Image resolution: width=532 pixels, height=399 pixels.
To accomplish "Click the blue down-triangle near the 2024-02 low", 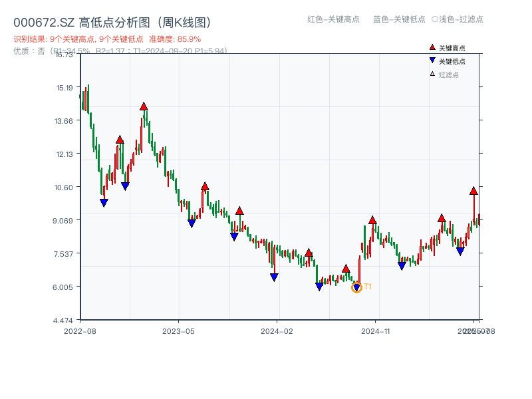I will coord(274,277).
